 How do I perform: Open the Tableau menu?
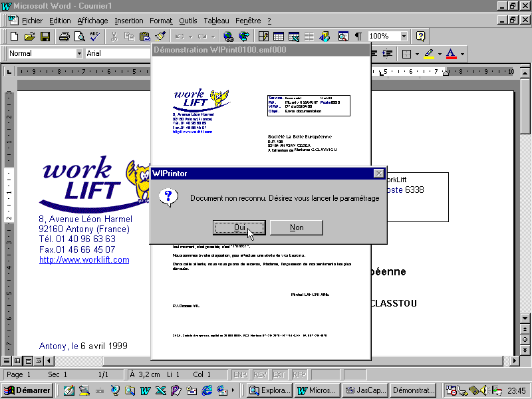pyautogui.click(x=216, y=21)
